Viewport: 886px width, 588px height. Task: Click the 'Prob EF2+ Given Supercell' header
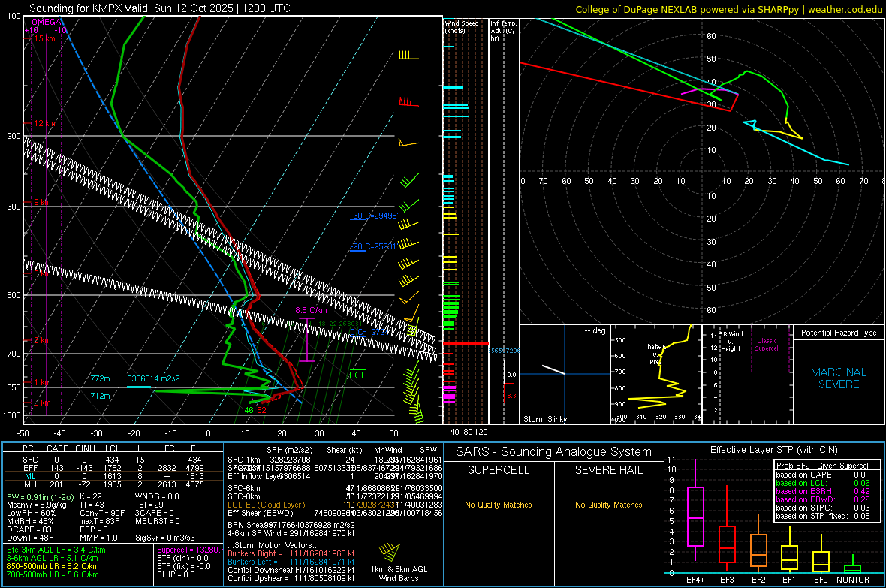pos(823,466)
